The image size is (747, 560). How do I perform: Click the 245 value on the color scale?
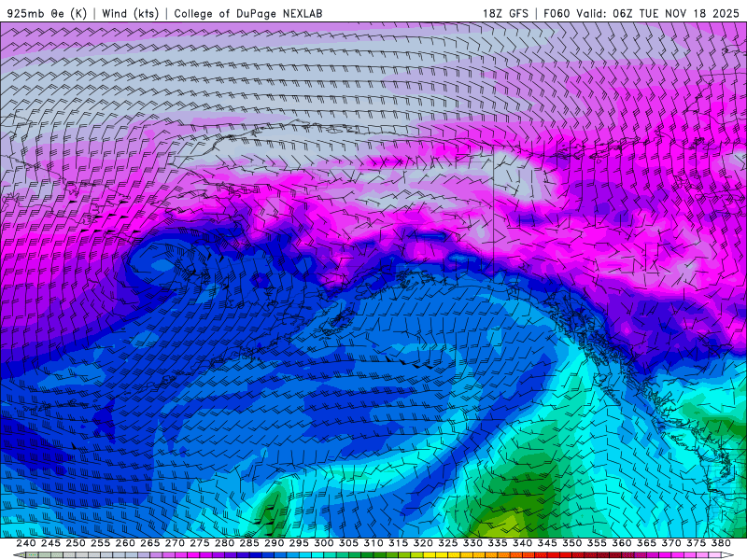pyautogui.click(x=50, y=543)
